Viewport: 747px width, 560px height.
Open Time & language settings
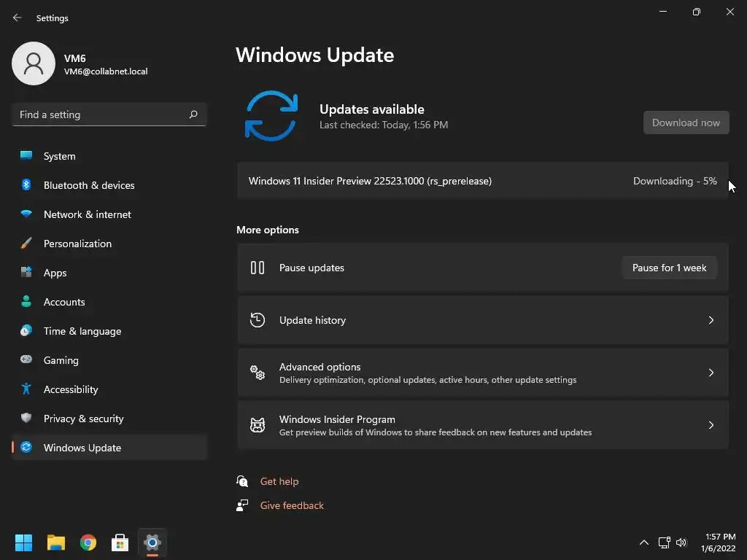click(109, 330)
